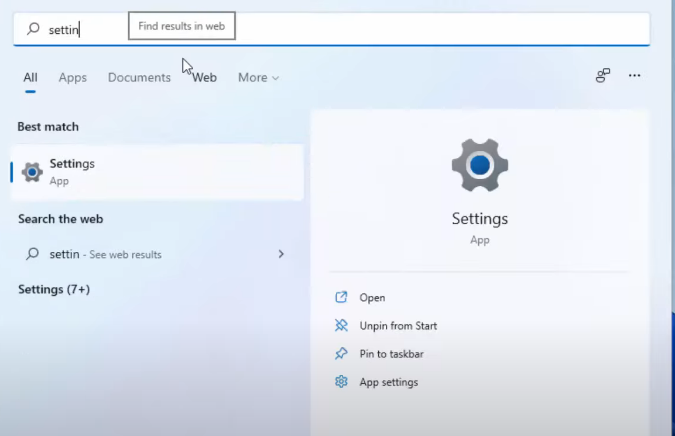Expand the Settings (7+) results group
This screenshot has width=675, height=436.
point(54,289)
